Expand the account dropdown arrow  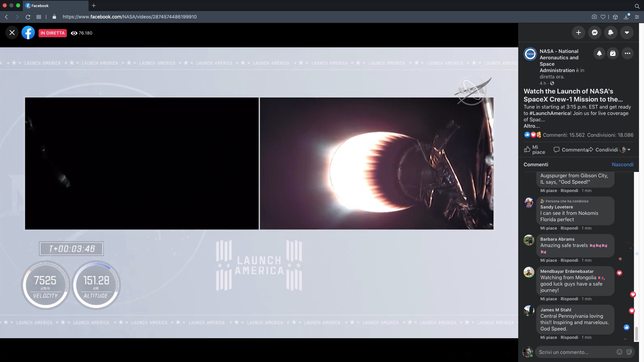[x=627, y=33]
